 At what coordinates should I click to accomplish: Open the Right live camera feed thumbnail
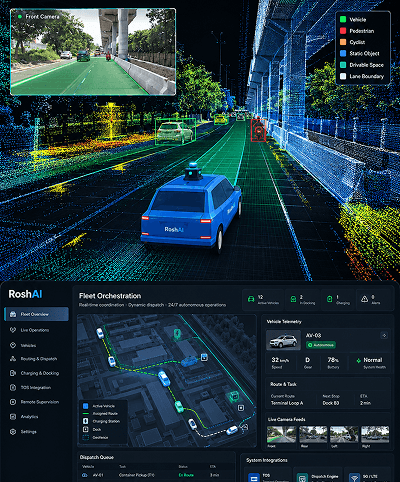pyautogui.click(x=375, y=434)
